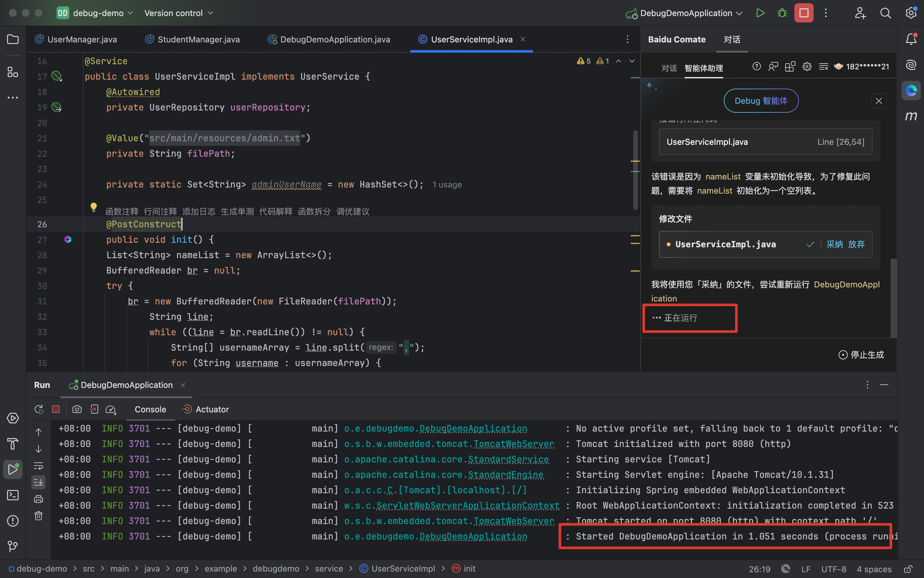Switch to StudentManager.java tab
Screen dimensions: 924x578
pyautogui.click(x=193, y=39)
